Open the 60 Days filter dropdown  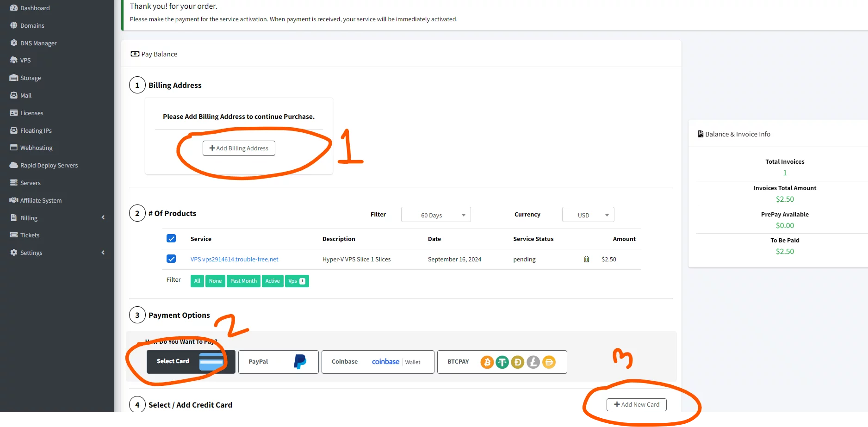[436, 215]
